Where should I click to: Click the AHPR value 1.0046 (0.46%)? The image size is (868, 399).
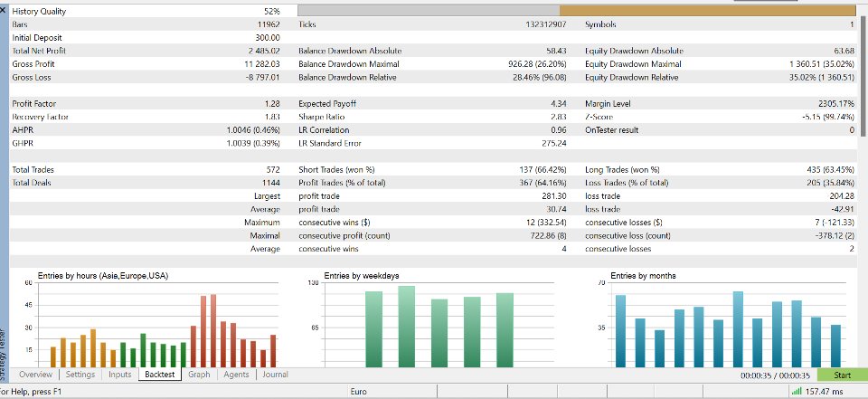[253, 130]
